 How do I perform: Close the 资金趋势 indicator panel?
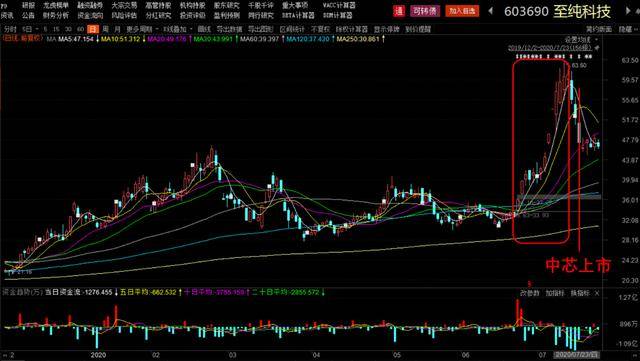coord(597,293)
